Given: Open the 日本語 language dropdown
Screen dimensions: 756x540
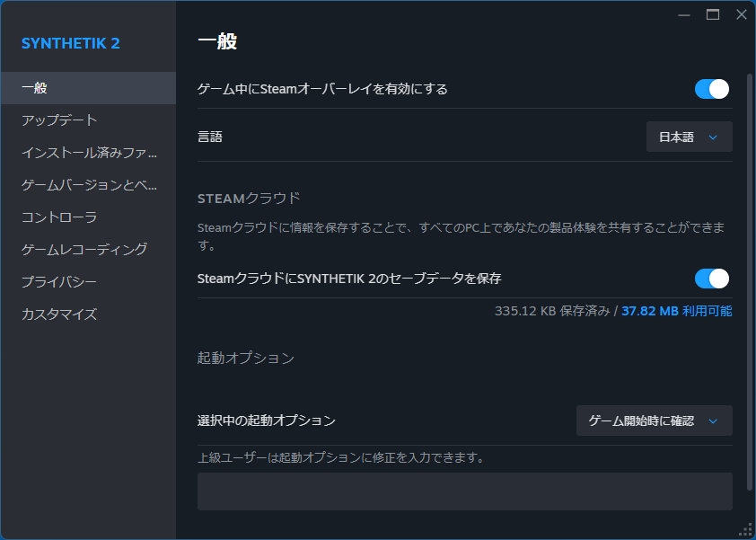Looking at the screenshot, I should coord(689,137).
